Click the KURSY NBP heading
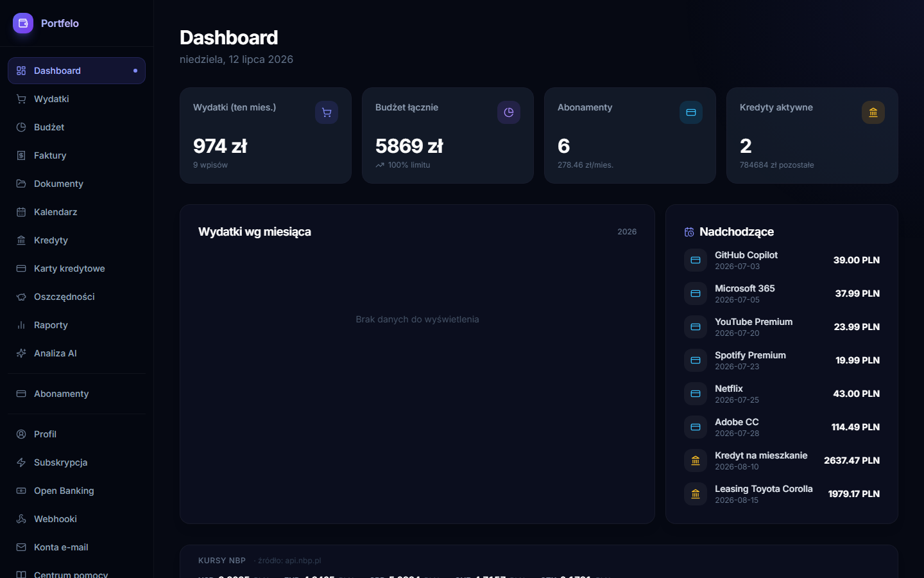This screenshot has height=578, width=924. coord(222,561)
